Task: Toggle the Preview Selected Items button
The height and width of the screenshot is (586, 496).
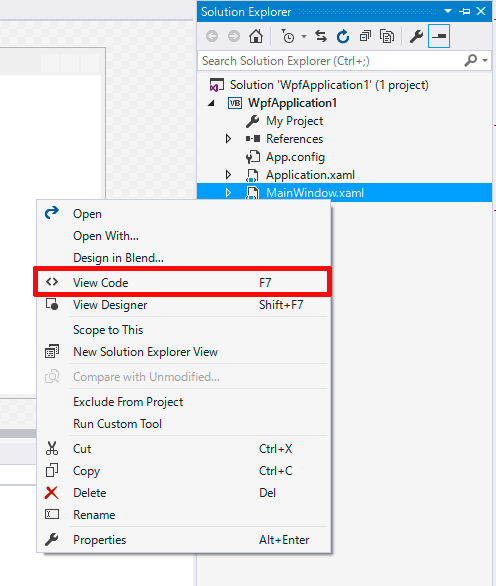Action: [x=439, y=36]
